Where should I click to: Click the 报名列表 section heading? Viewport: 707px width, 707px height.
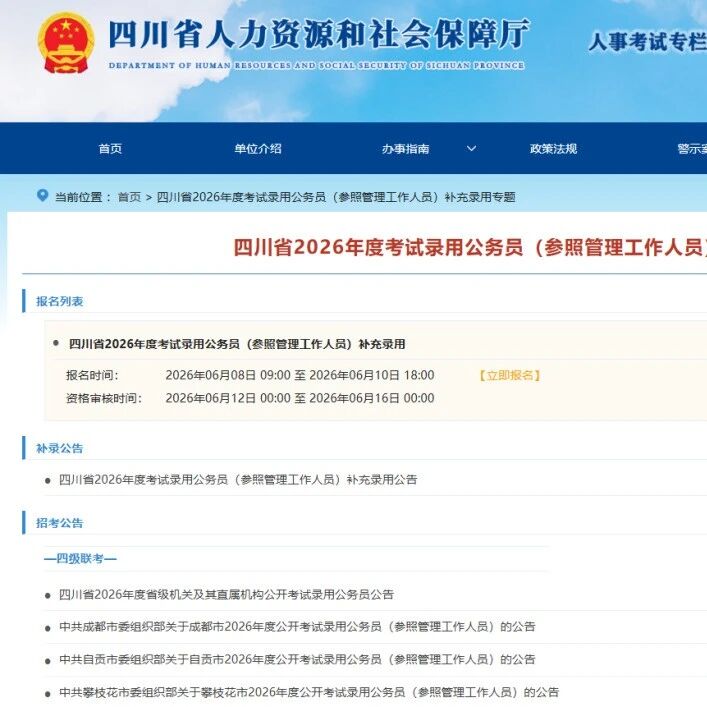pos(60,301)
